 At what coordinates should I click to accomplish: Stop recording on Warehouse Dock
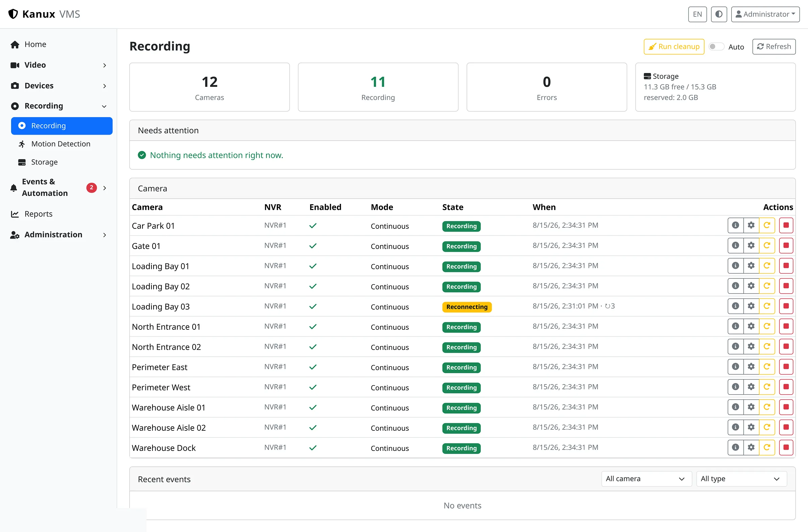pyautogui.click(x=786, y=448)
